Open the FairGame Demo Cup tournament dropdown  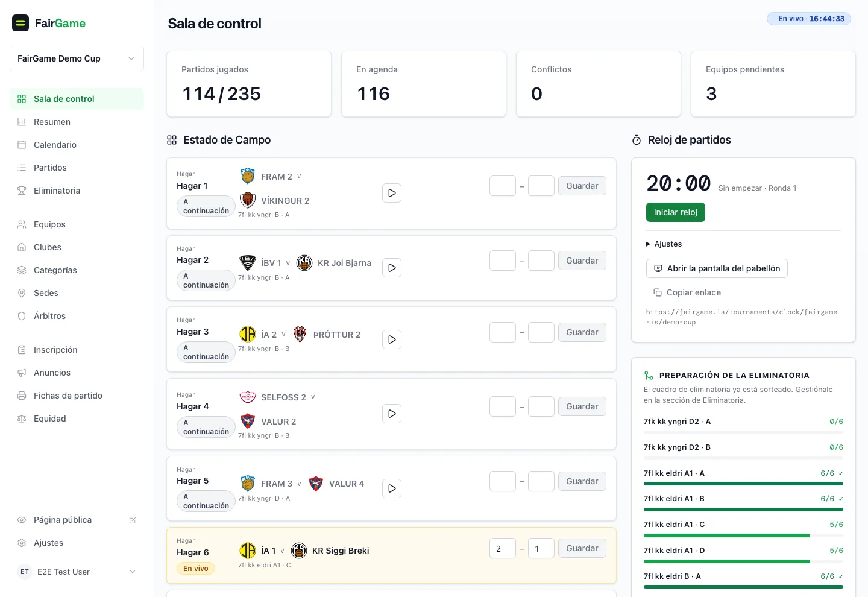(77, 58)
